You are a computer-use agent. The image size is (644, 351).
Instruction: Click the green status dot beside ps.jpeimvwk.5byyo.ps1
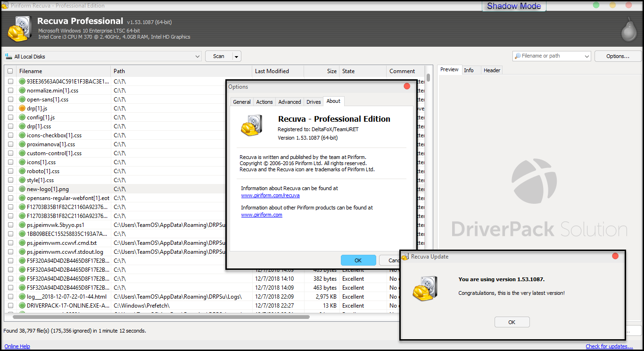(22, 225)
